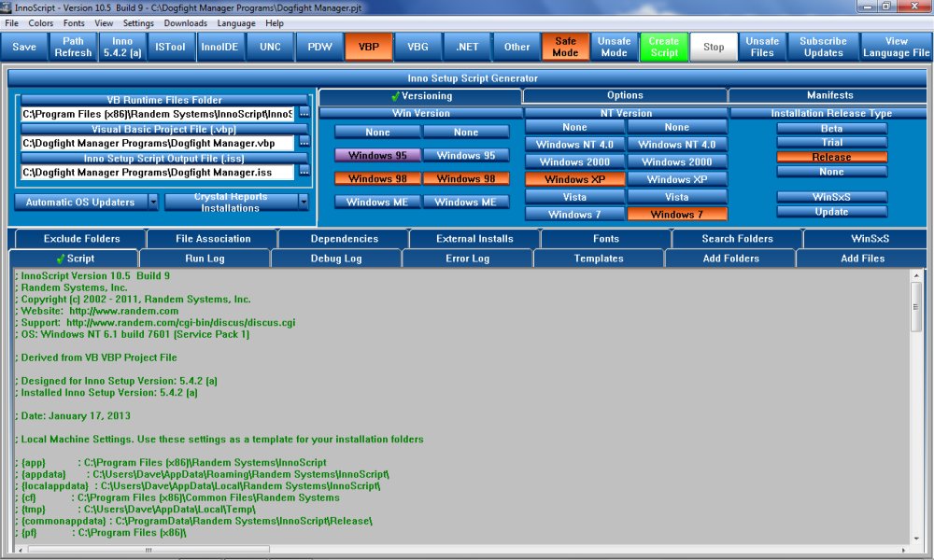Open ISTool from the toolbar
Image resolution: width=934 pixels, height=560 pixels.
coord(171,47)
